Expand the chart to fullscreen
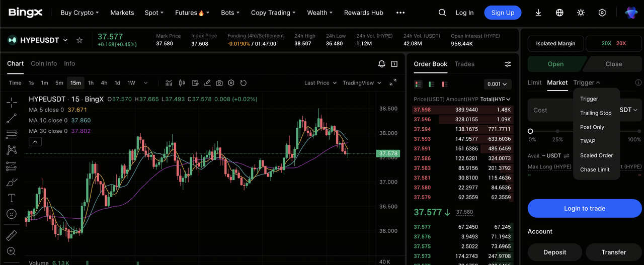Viewport: 644px width, 265px height. tap(393, 83)
